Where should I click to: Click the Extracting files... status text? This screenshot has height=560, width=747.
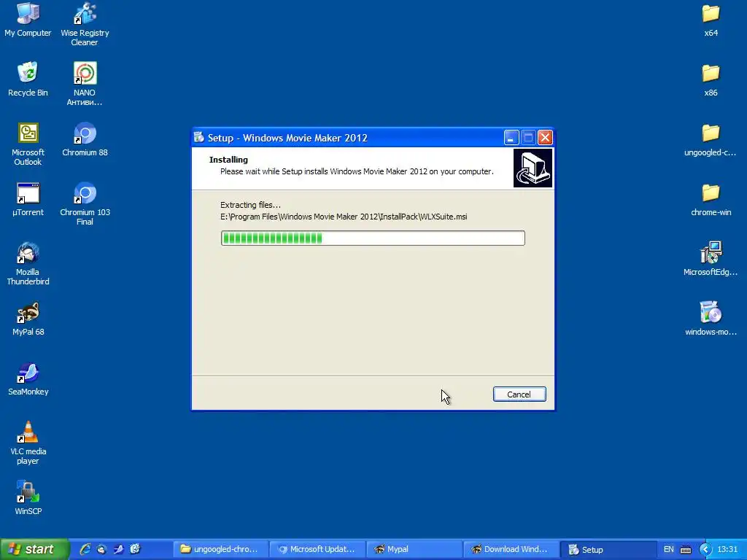pyautogui.click(x=250, y=205)
